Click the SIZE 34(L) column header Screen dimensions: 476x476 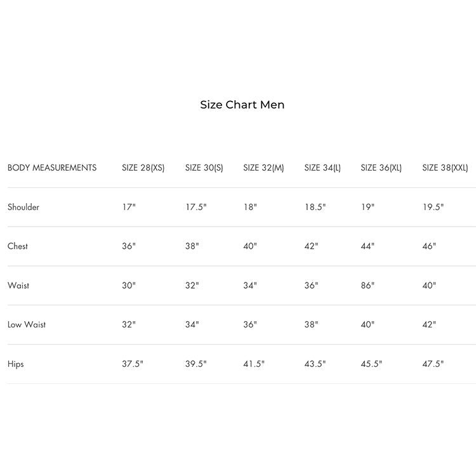[322, 168]
